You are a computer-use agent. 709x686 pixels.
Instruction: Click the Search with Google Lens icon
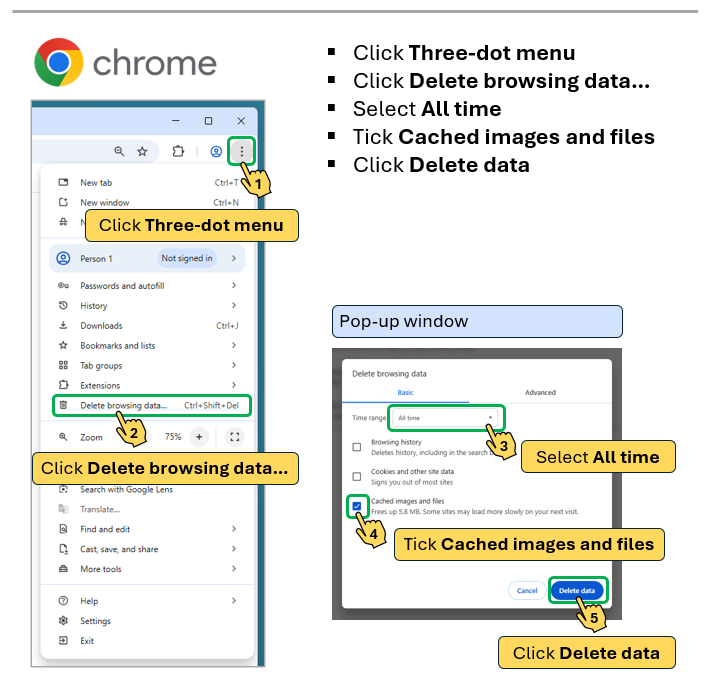(x=63, y=489)
